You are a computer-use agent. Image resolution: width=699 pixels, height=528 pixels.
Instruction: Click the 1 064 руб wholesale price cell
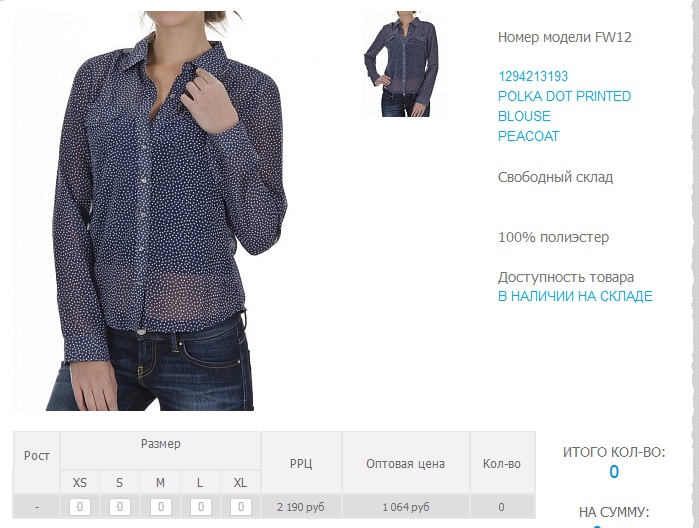point(406,507)
